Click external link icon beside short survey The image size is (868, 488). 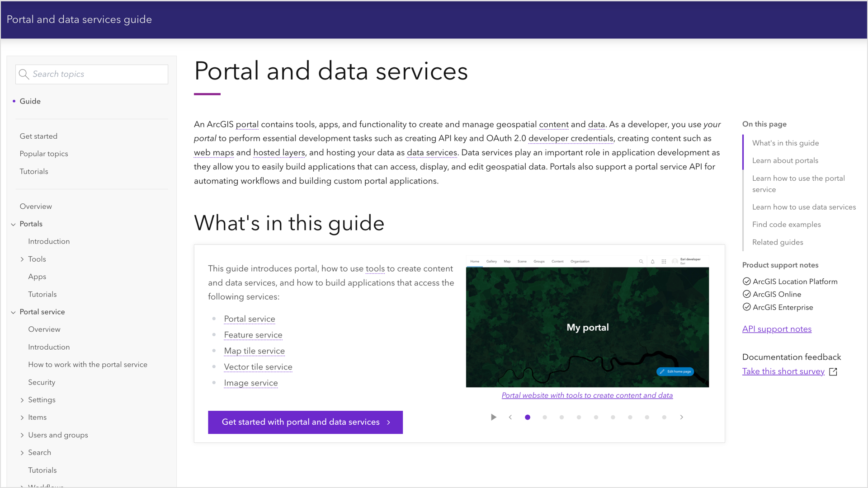click(x=833, y=371)
